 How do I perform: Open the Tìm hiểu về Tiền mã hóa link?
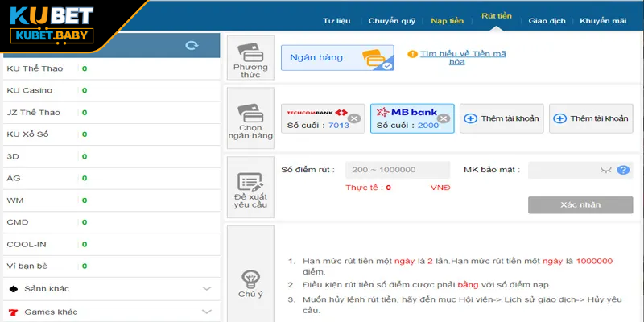tap(463, 58)
